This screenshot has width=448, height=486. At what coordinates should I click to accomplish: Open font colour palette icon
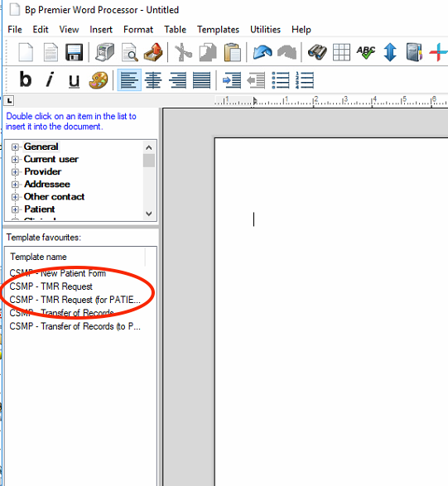[x=99, y=80]
